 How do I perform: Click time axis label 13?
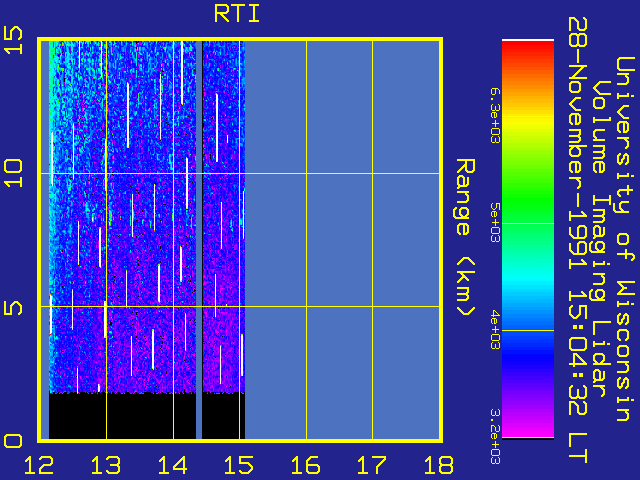[106, 465]
